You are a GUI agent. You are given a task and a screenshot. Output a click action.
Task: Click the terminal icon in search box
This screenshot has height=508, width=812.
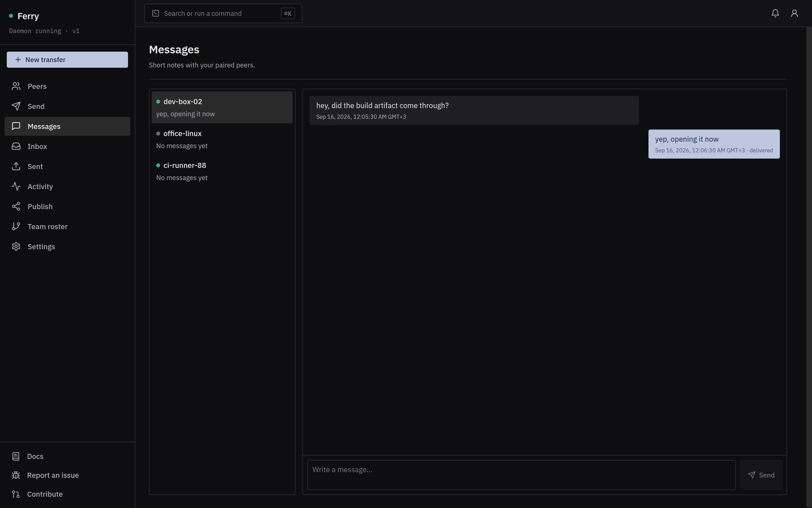coord(155,13)
